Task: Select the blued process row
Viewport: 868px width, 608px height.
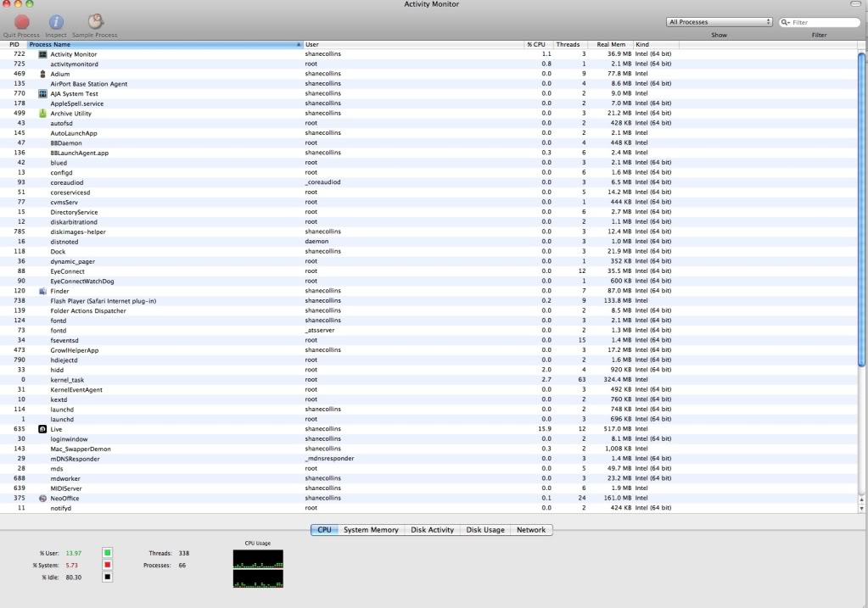Action: point(429,163)
